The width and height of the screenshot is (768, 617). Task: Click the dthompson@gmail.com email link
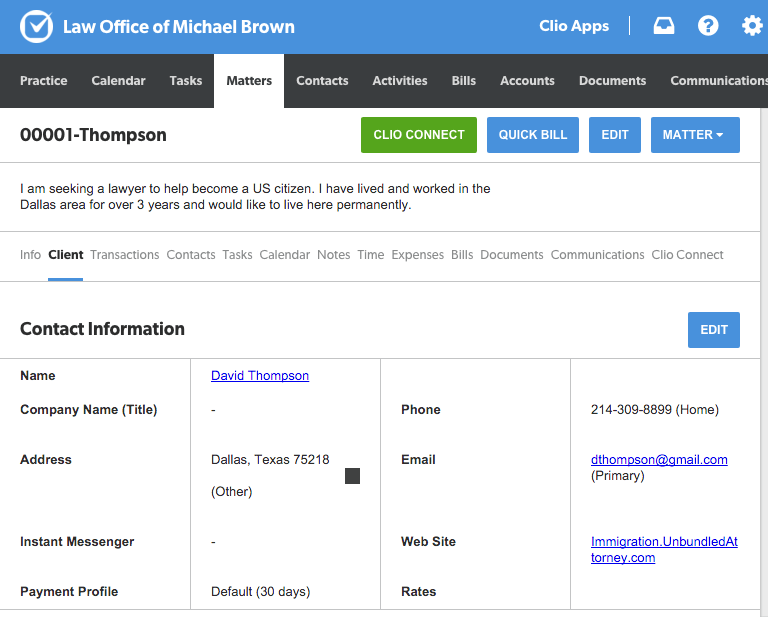659,459
